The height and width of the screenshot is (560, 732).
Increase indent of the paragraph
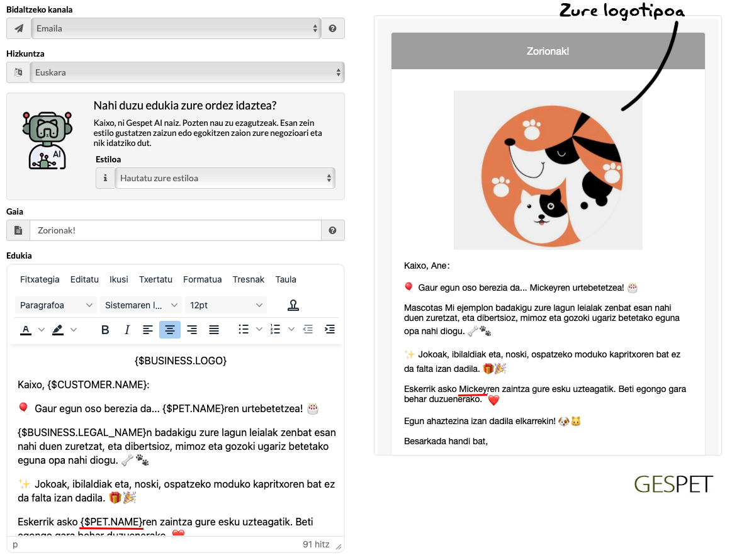click(329, 330)
